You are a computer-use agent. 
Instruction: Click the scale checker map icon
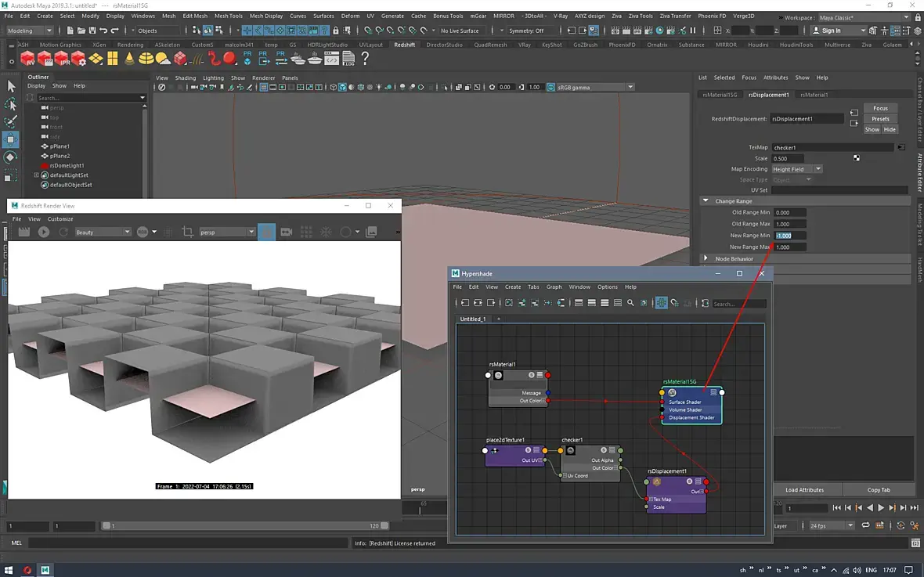(857, 158)
